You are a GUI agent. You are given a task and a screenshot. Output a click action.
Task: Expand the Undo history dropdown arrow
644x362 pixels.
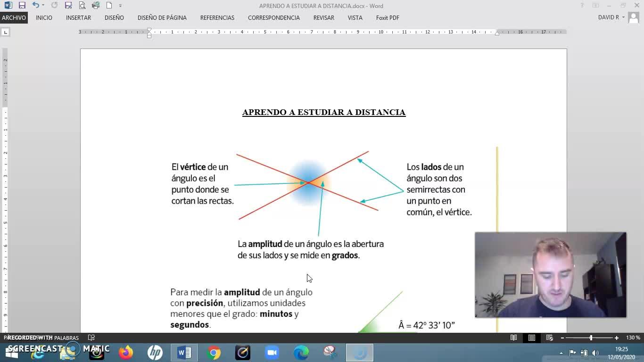click(x=43, y=6)
